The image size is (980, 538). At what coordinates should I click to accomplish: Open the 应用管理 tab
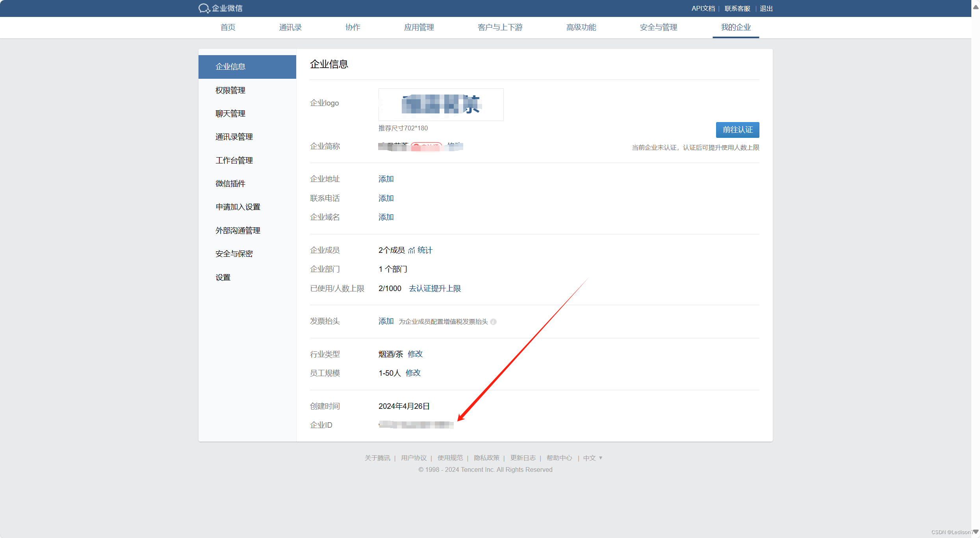pyautogui.click(x=419, y=27)
